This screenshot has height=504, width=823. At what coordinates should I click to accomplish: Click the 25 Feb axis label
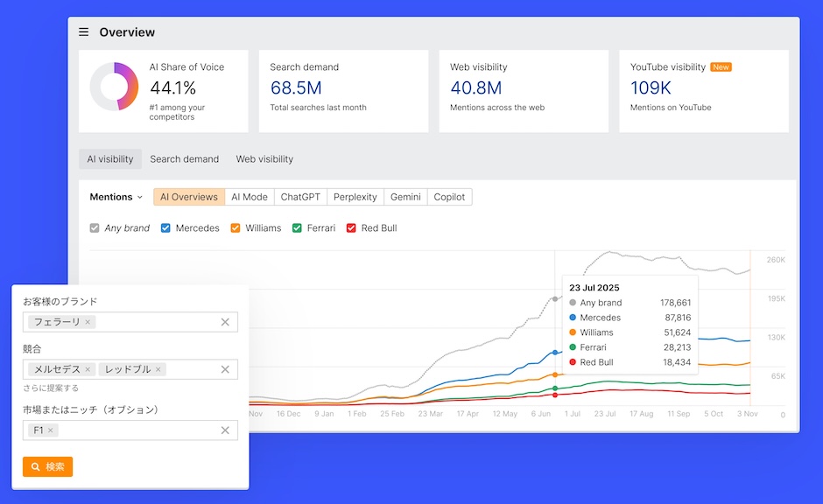tap(392, 414)
